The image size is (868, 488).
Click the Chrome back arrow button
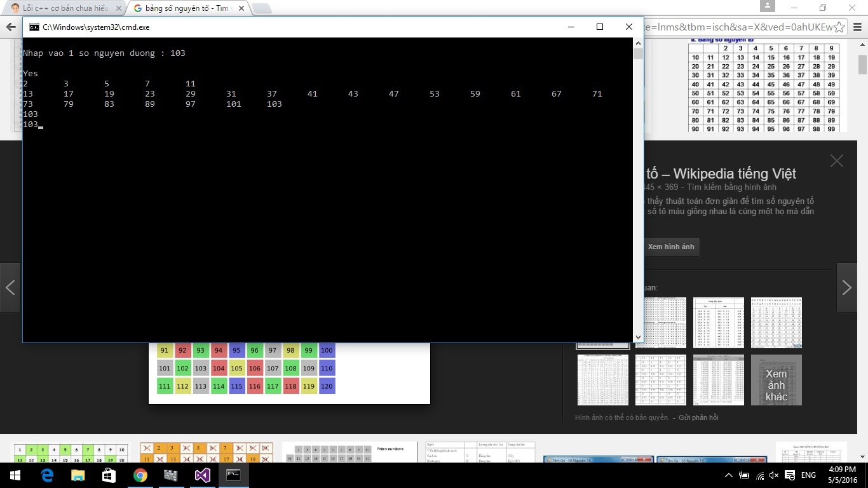tap(10, 27)
